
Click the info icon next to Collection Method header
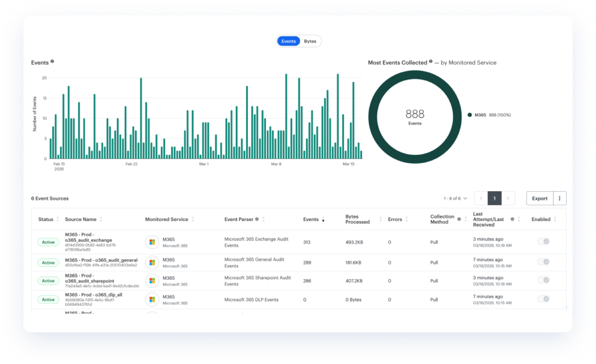459,219
